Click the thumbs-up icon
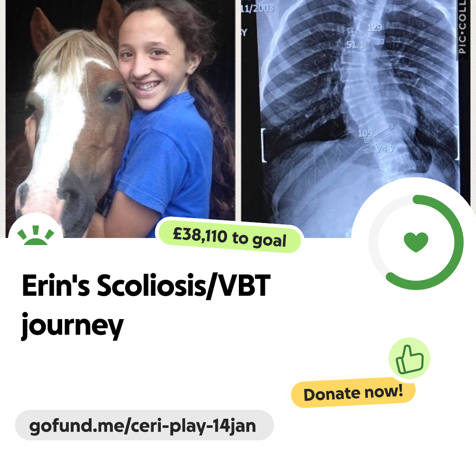This screenshot has width=476, height=476. click(x=409, y=358)
